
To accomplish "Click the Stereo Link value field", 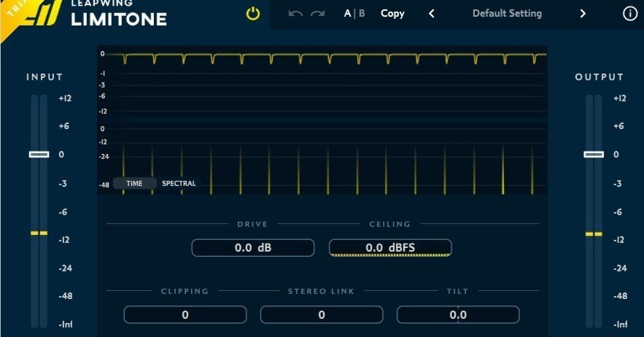I will tap(322, 315).
